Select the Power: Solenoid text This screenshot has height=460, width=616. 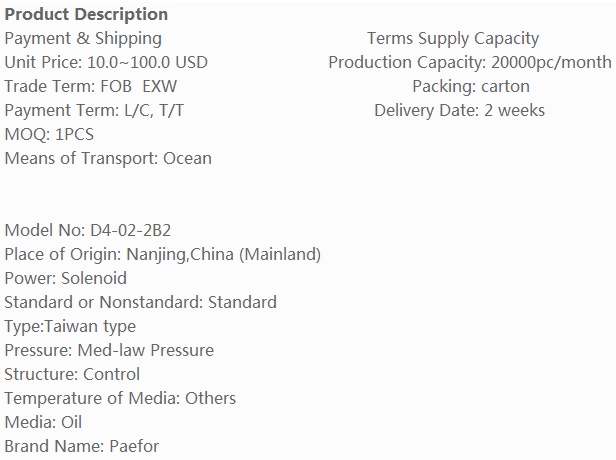coord(66,278)
